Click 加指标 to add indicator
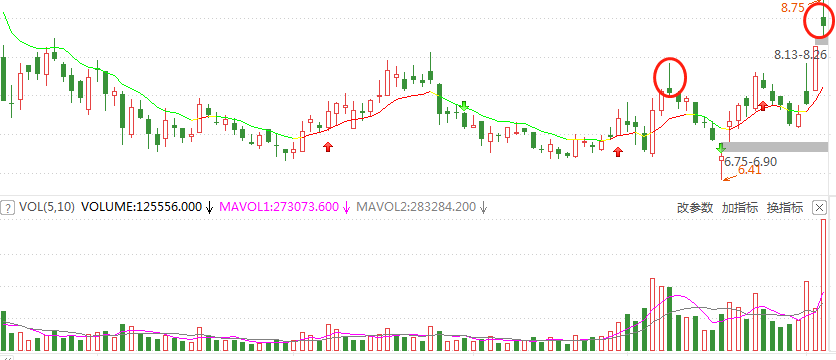This screenshot has height=360, width=836. click(740, 207)
